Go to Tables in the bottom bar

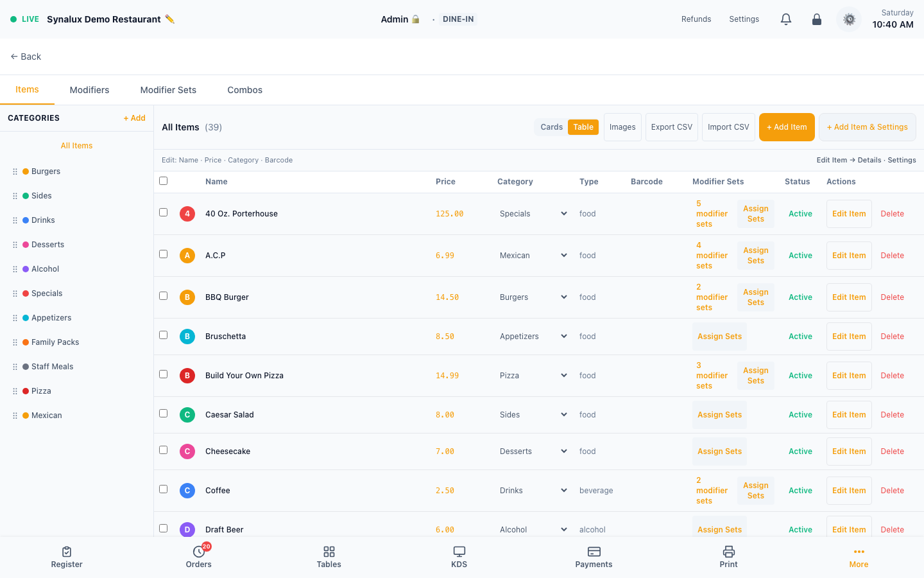pos(329,557)
